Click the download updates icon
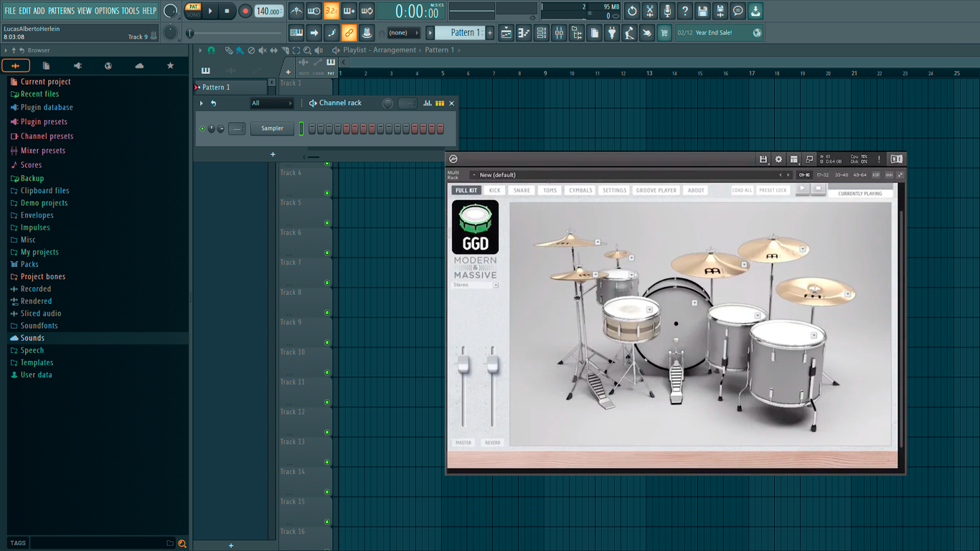This screenshot has width=980, height=551. tap(755, 11)
